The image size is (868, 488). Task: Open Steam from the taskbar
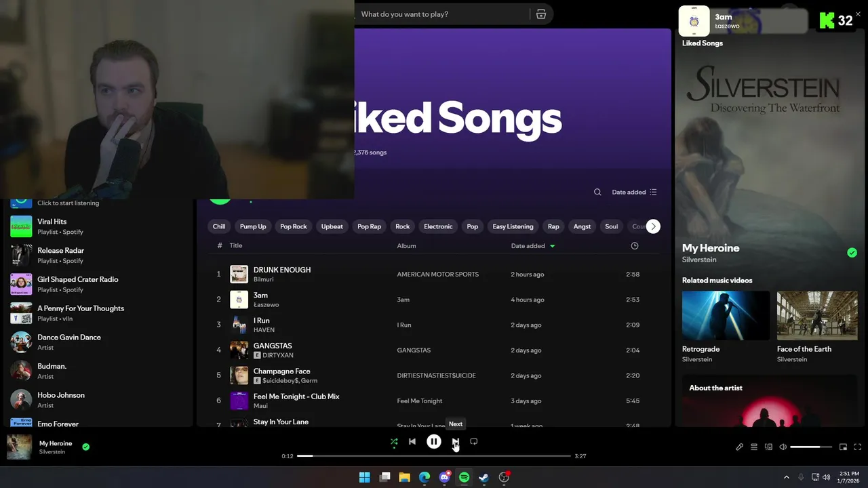tap(484, 477)
